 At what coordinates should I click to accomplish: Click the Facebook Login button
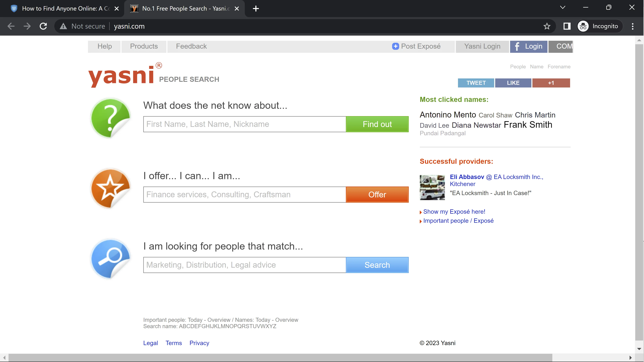pyautogui.click(x=529, y=46)
